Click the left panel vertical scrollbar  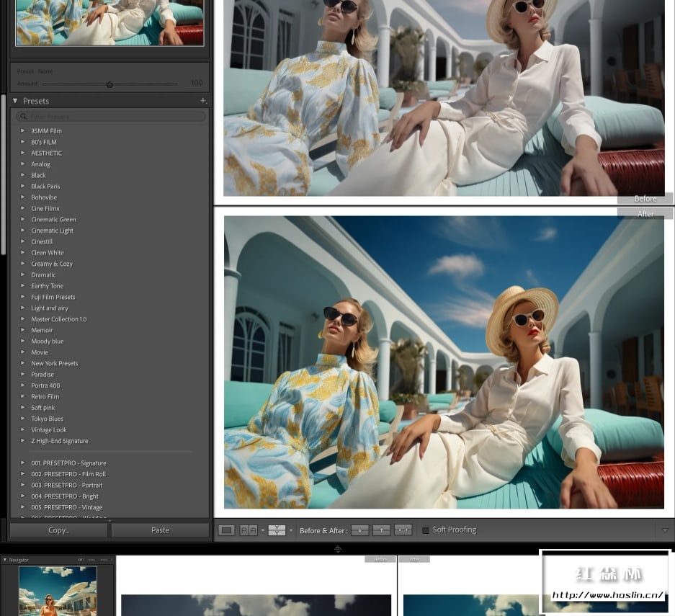click(x=4, y=174)
